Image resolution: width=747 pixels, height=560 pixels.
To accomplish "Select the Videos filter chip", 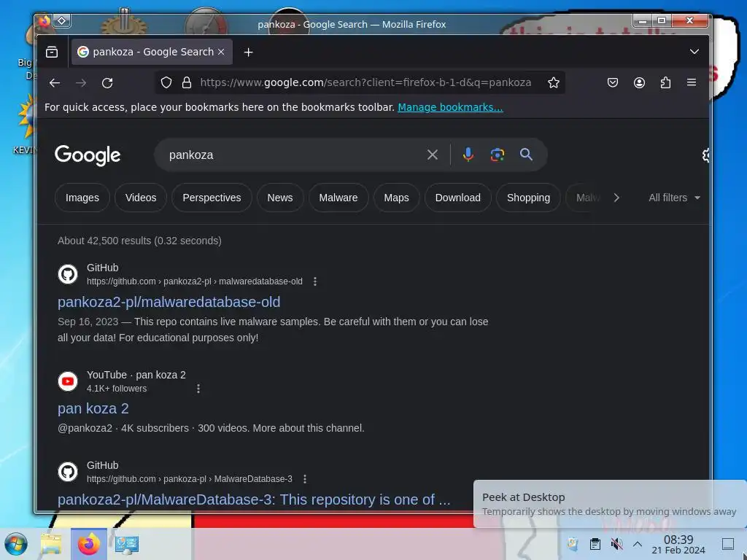I will (x=141, y=198).
